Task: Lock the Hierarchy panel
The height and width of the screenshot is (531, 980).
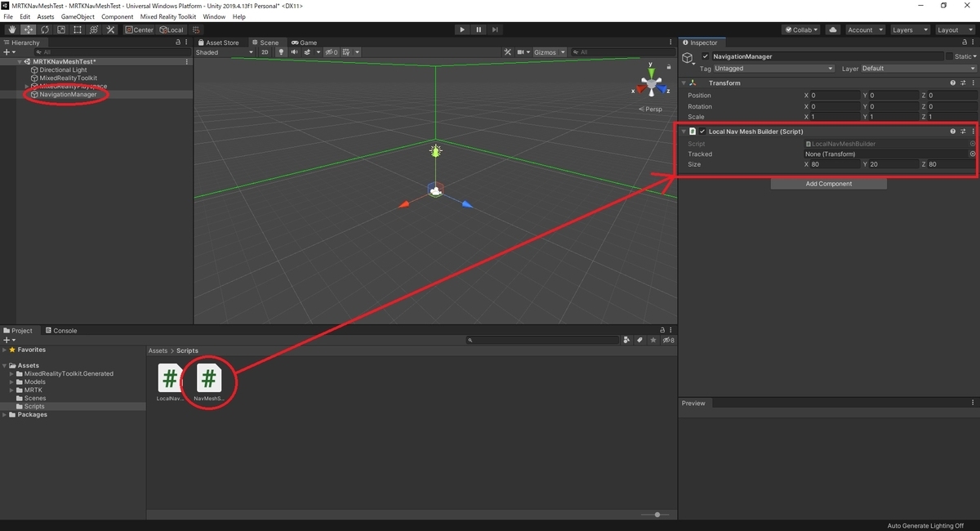Action: (178, 42)
